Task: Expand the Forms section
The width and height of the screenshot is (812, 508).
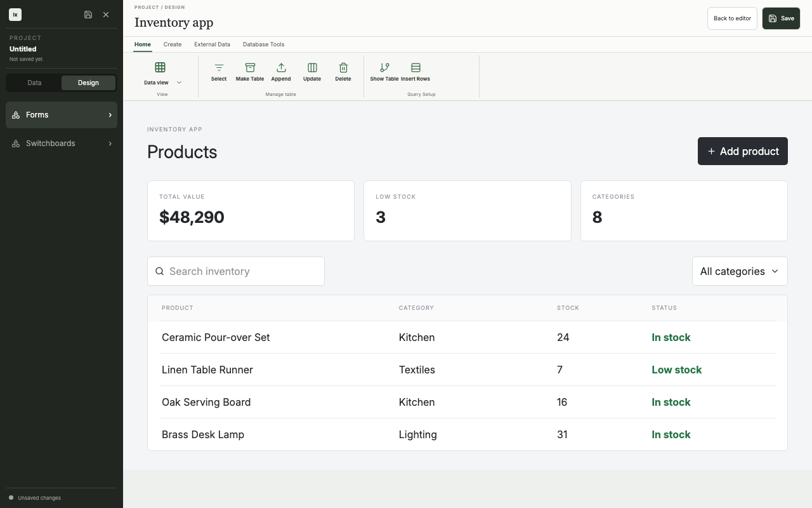Action: click(x=62, y=115)
